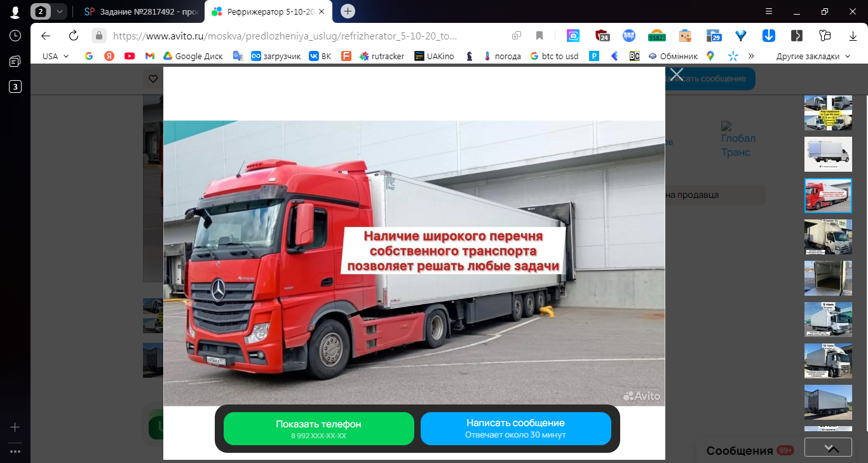Screen dimensions: 868x463
Task: Expand the tab group dropdown arrow
Action: (x=60, y=11)
